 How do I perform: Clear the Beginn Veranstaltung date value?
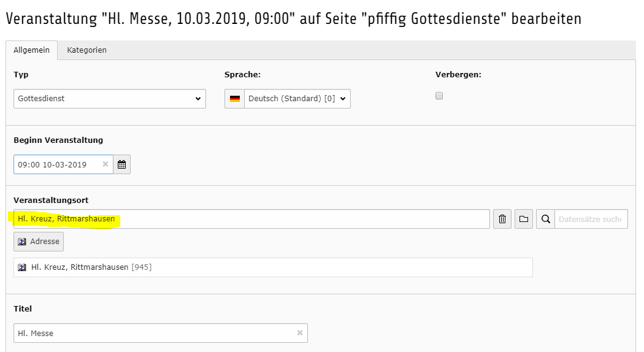tap(105, 164)
